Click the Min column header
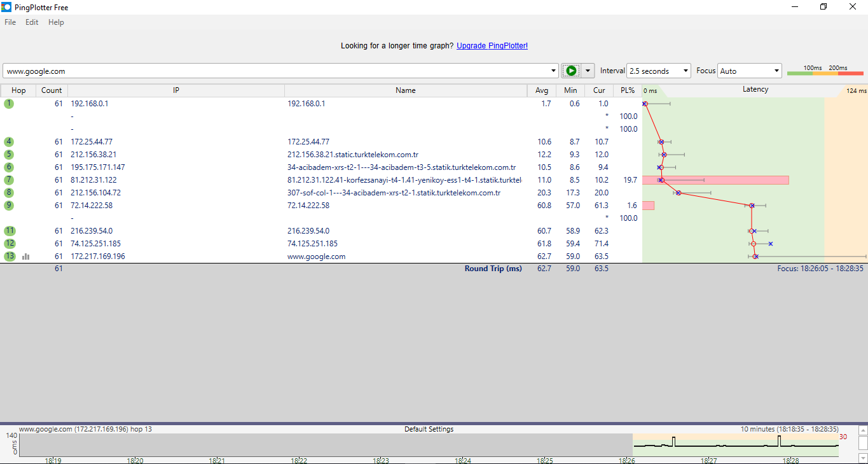The height and width of the screenshot is (464, 868). point(570,90)
